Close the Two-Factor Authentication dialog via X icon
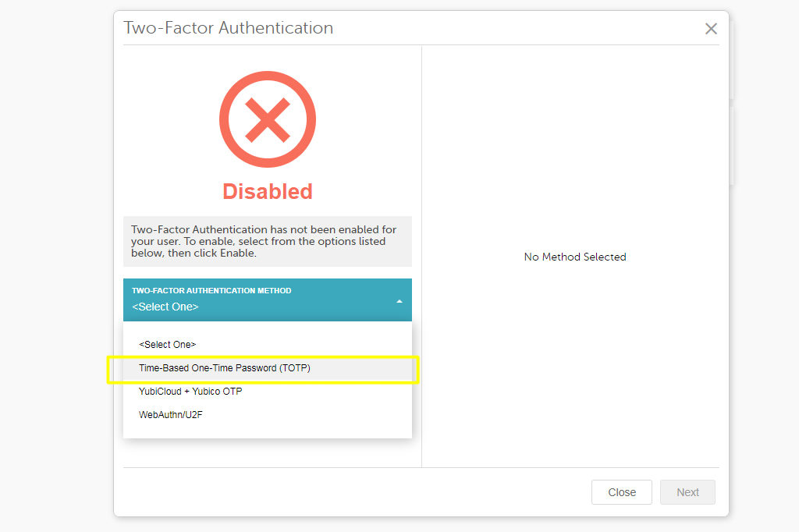Viewport: 799px width, 532px height. click(x=711, y=29)
